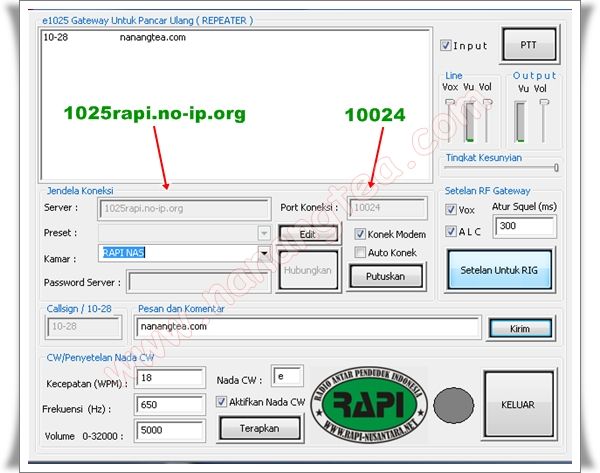600x473 pixels.
Task: Click the Output Vu meter
Action: coord(520,122)
